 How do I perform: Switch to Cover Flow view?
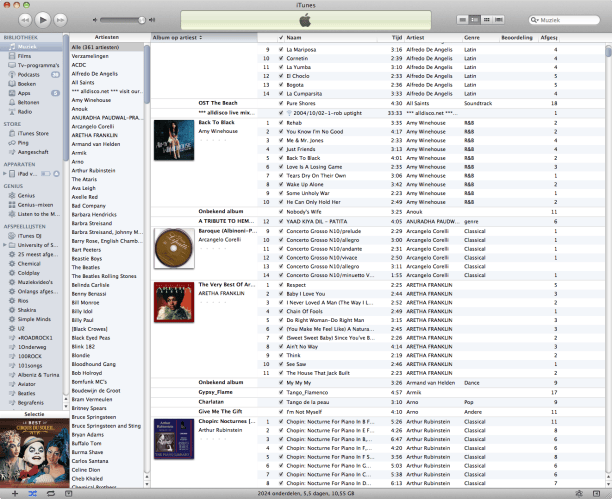(x=498, y=20)
